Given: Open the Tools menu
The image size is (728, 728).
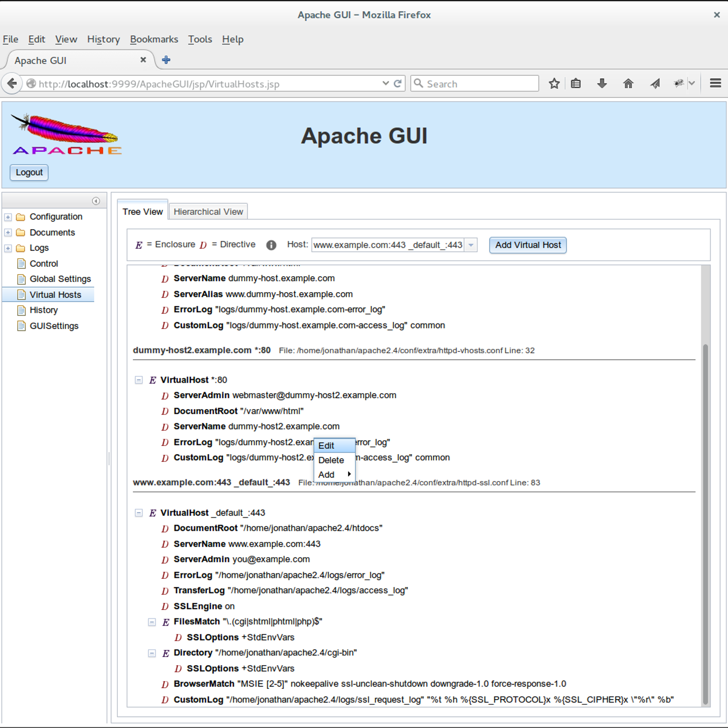Looking at the screenshot, I should [200, 39].
